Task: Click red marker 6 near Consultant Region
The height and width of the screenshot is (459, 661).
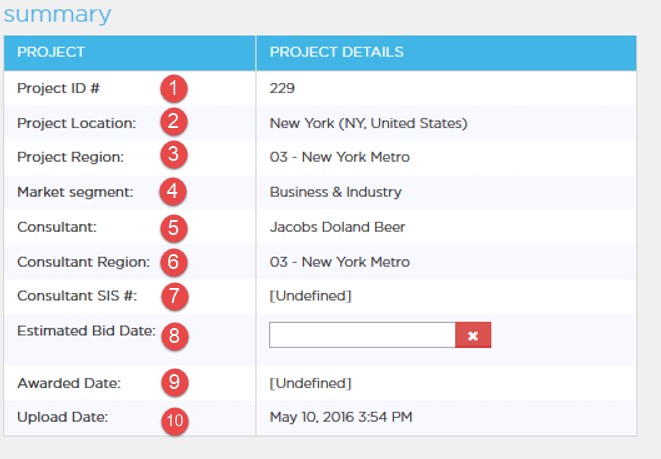Action: point(174,262)
